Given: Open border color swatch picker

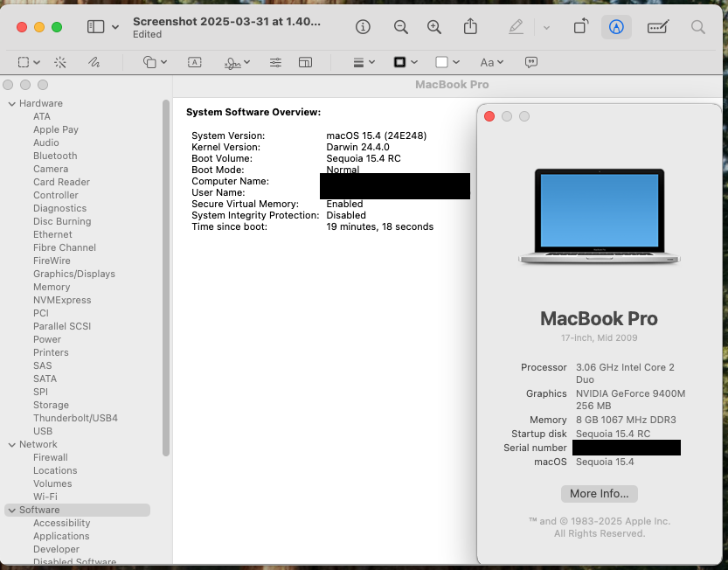Looking at the screenshot, I should pyautogui.click(x=406, y=62).
